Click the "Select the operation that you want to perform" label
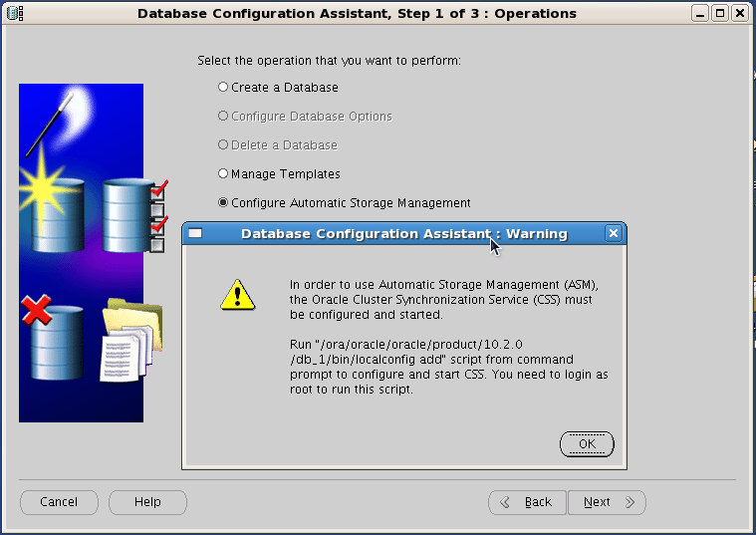Viewport: 756px width, 535px height. click(329, 61)
